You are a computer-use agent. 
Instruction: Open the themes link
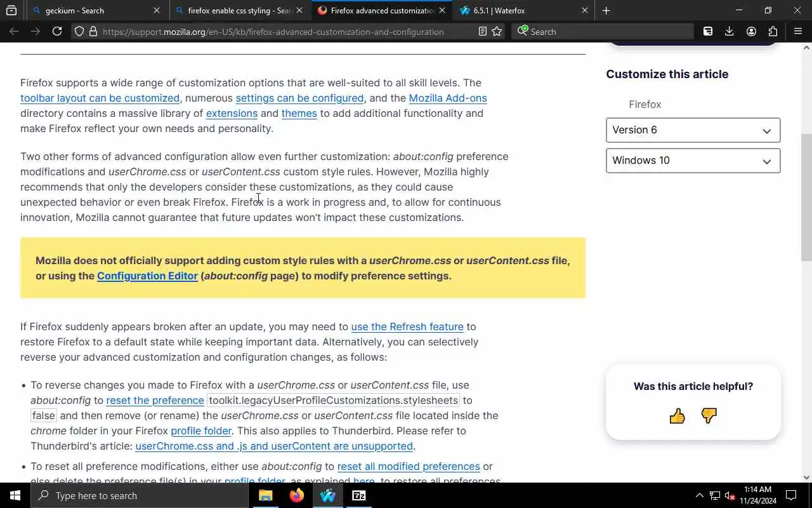click(299, 113)
